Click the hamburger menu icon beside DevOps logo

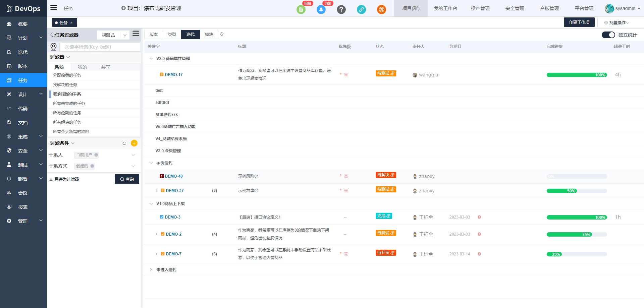pos(54,8)
